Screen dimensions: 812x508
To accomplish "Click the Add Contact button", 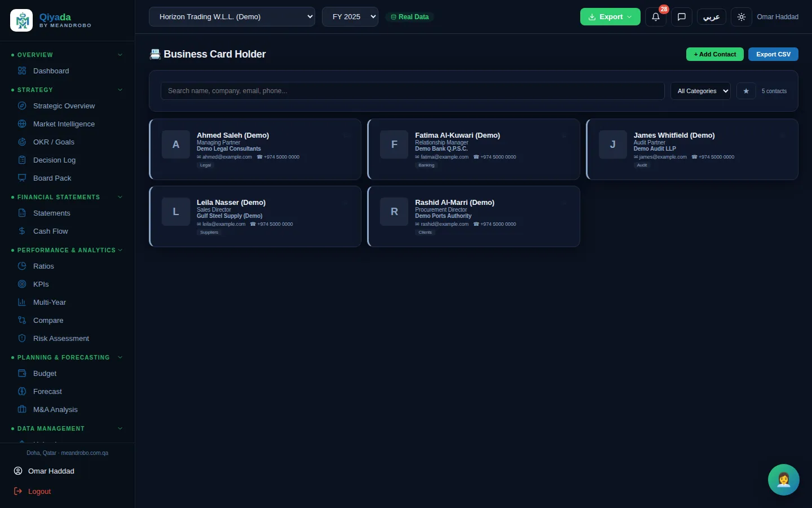I will [x=715, y=54].
